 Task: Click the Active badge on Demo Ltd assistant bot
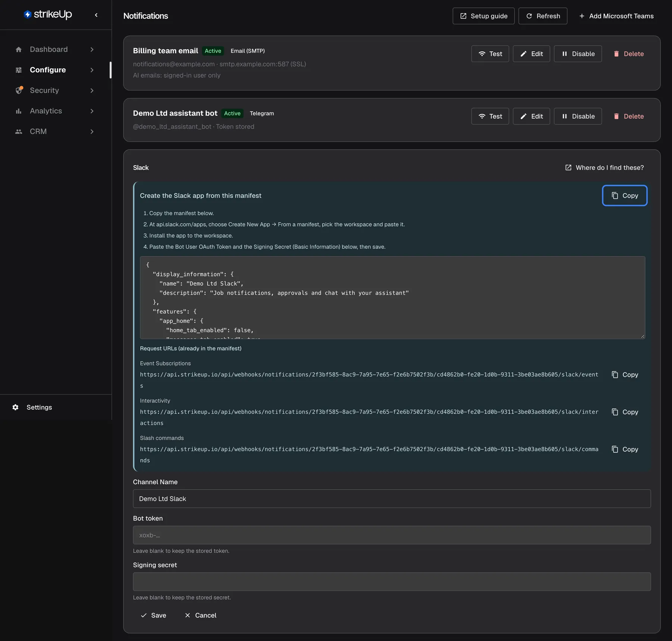tap(232, 113)
